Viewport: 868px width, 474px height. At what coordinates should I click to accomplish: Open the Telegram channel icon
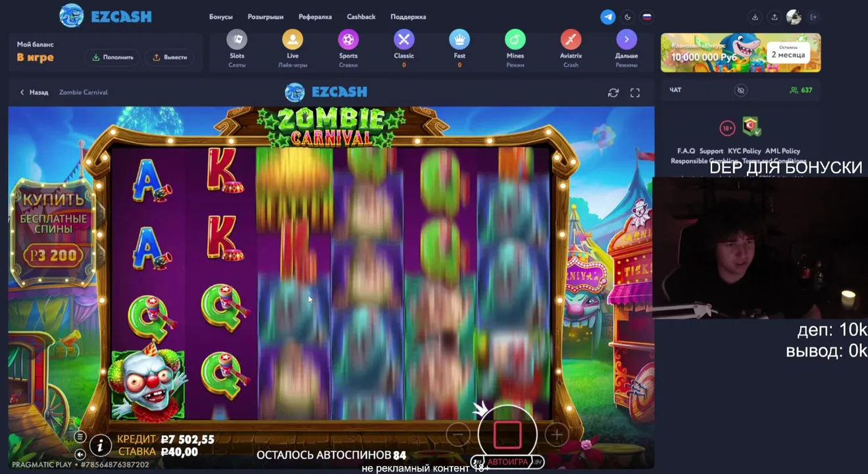608,17
